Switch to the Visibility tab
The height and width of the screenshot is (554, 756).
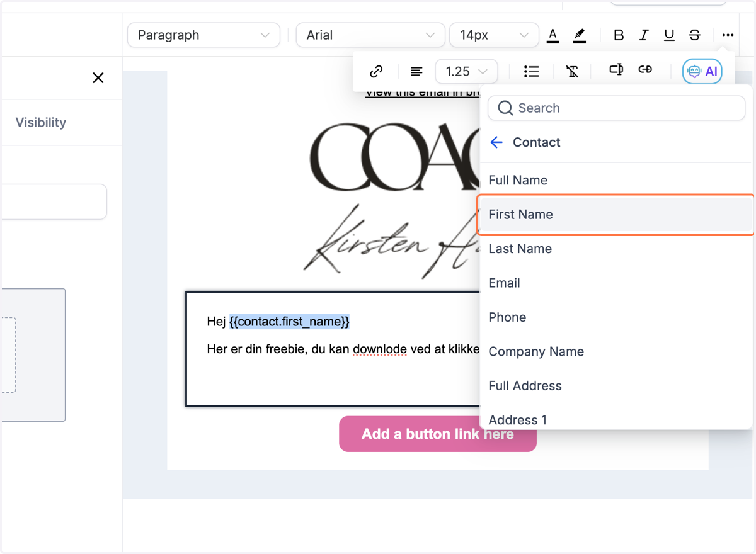click(x=41, y=123)
